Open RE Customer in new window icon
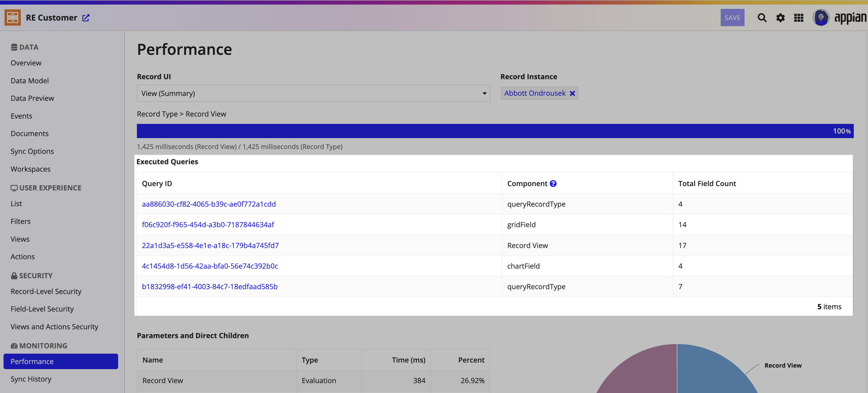The height and width of the screenshot is (393, 868). pos(86,18)
